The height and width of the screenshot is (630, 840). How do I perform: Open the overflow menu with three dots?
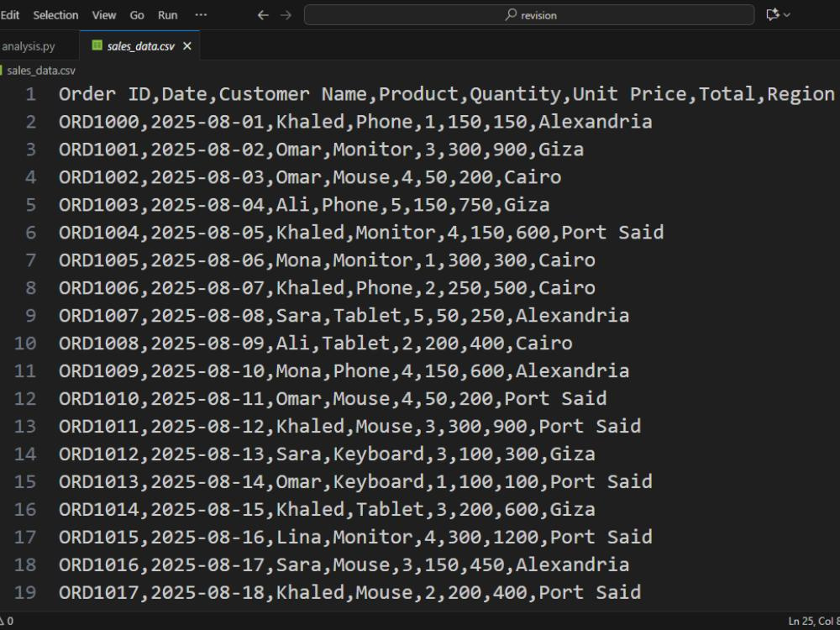pos(201,14)
